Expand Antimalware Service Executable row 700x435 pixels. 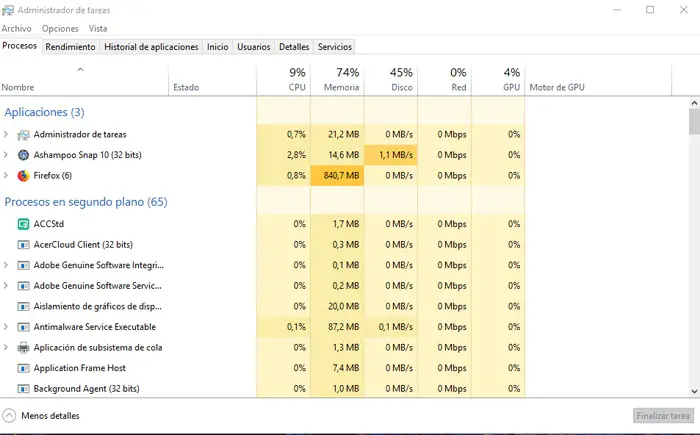coord(6,327)
